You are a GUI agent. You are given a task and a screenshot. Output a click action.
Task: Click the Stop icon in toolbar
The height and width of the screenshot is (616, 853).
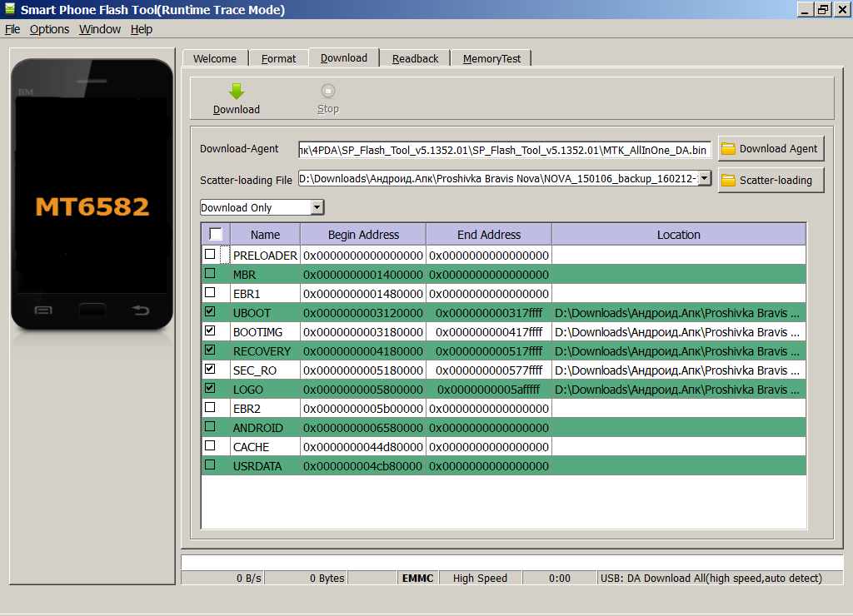[328, 92]
